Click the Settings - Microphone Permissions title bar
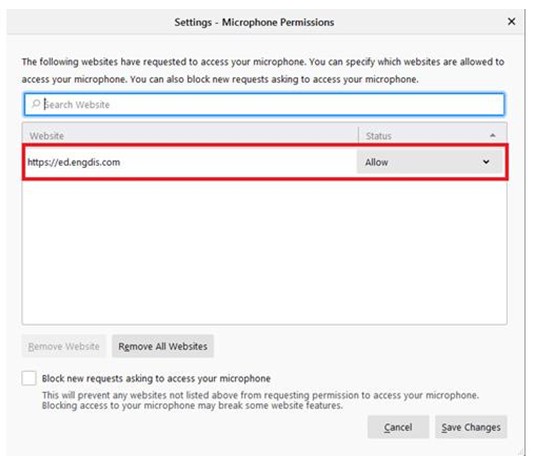Screen dimensions: 538x472 click(254, 22)
